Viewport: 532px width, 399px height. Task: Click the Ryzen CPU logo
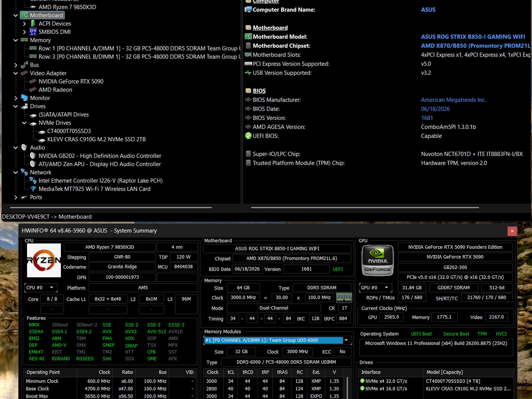click(44, 260)
